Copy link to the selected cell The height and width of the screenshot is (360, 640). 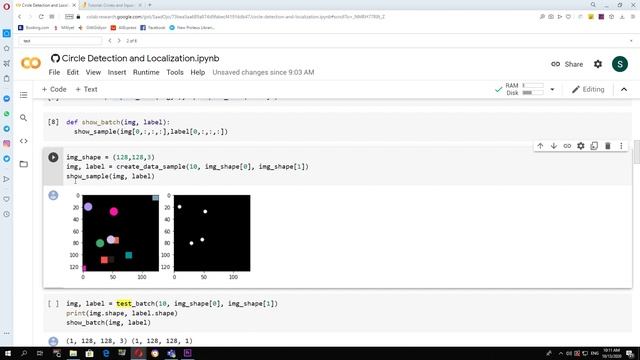[567, 146]
